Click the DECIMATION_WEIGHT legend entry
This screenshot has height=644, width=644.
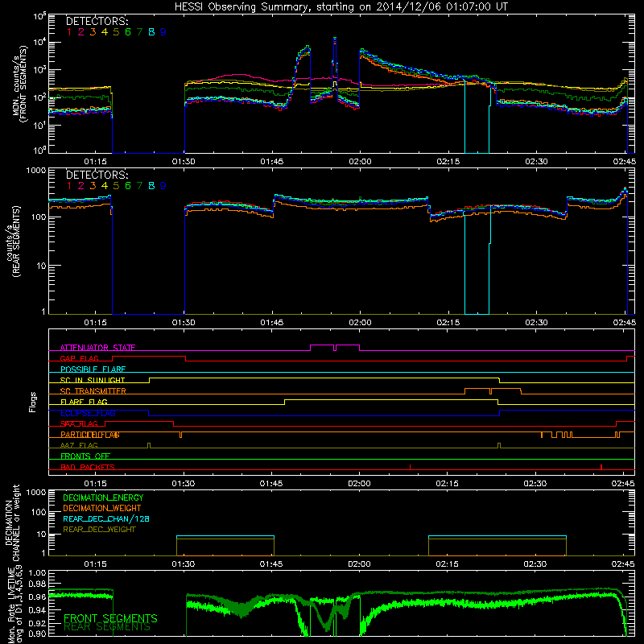(102, 508)
